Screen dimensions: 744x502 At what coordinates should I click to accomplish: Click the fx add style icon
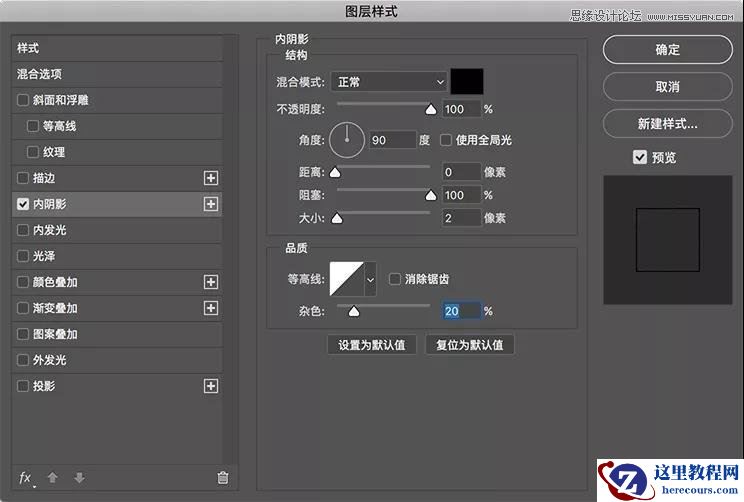[x=26, y=478]
